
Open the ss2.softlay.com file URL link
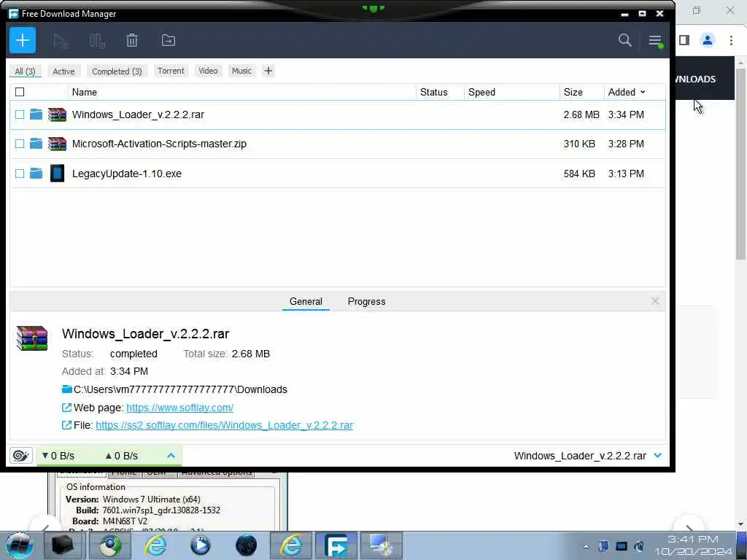tap(225, 425)
